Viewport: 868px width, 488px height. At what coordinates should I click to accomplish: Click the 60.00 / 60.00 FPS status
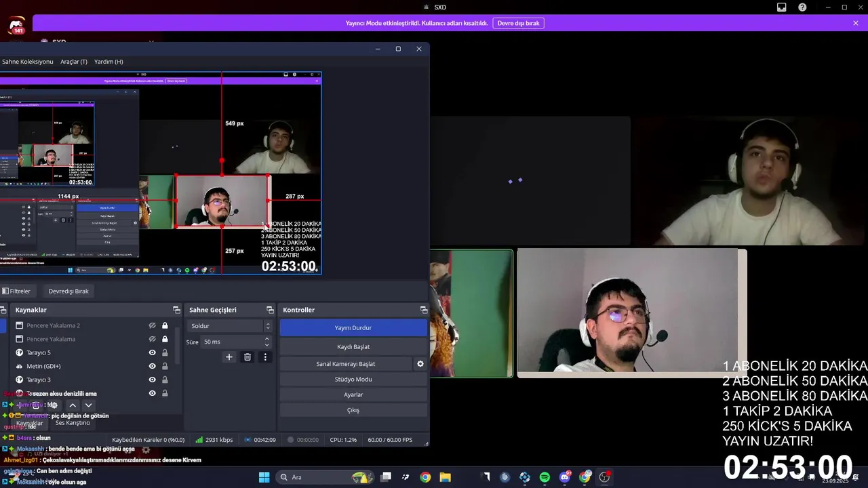click(390, 440)
